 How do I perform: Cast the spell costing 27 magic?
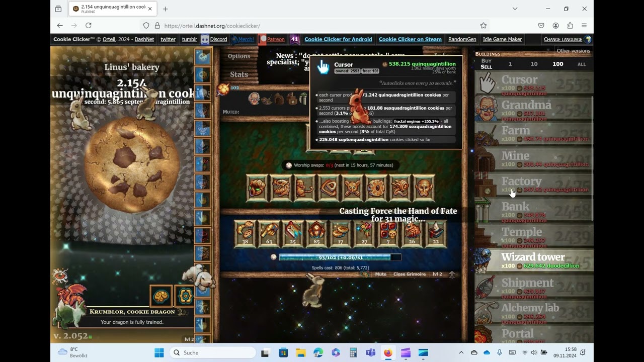click(364, 234)
